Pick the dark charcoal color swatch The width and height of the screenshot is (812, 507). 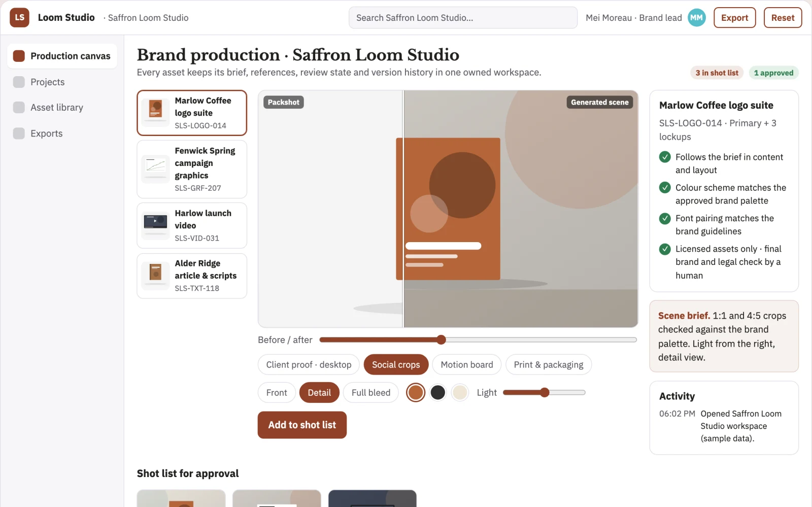[437, 392]
